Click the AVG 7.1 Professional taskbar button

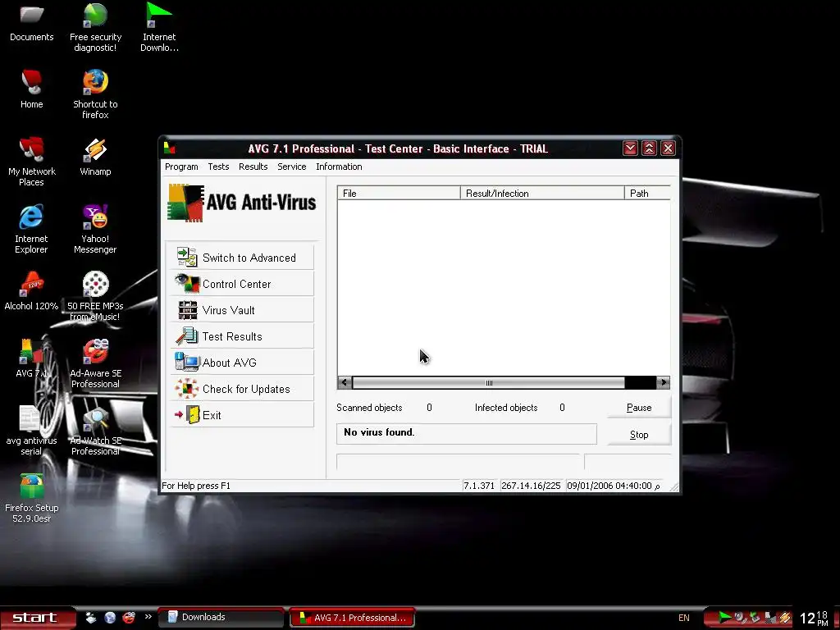352,618
